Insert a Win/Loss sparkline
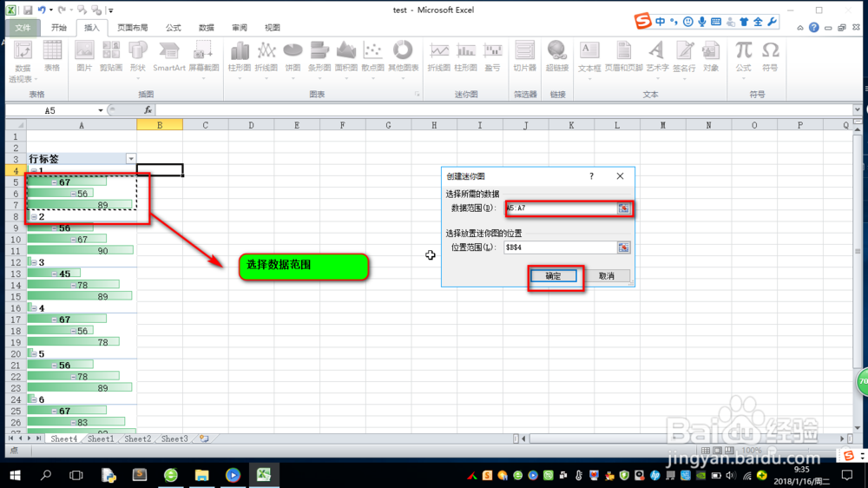The image size is (868, 488). coord(492,56)
